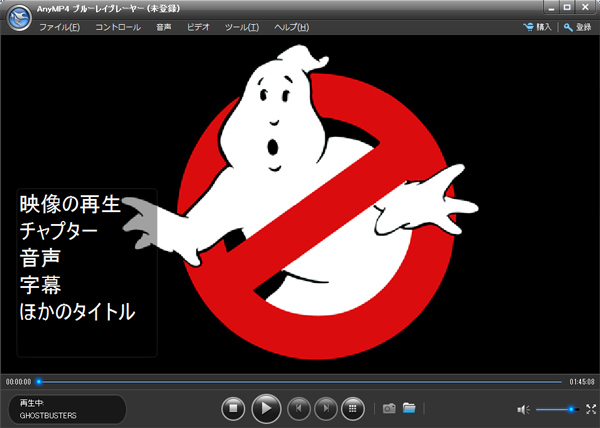This screenshot has height=428, width=600.
Task: Open the snapshot folder icon
Action: (x=409, y=408)
